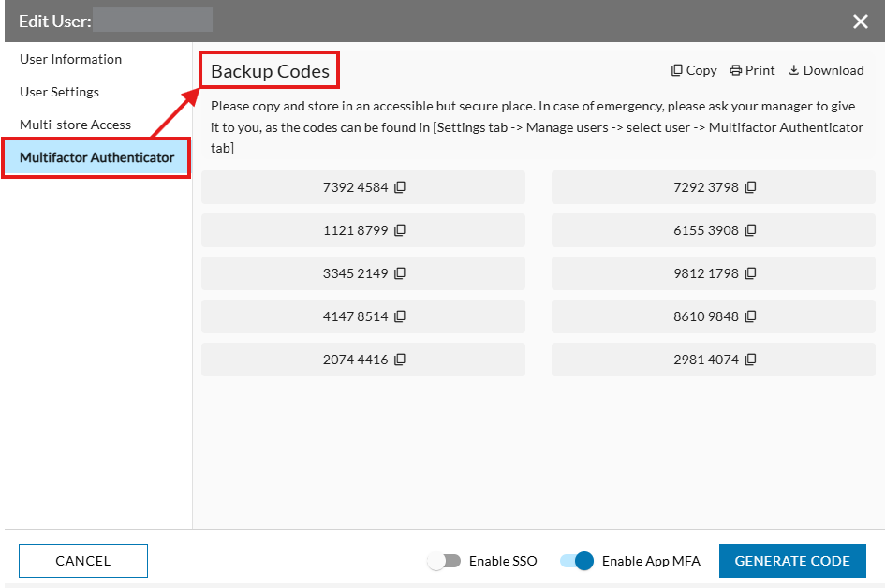Copy the backup code 7292 3798
Viewport: 885px width, 588px height.
pos(749,186)
